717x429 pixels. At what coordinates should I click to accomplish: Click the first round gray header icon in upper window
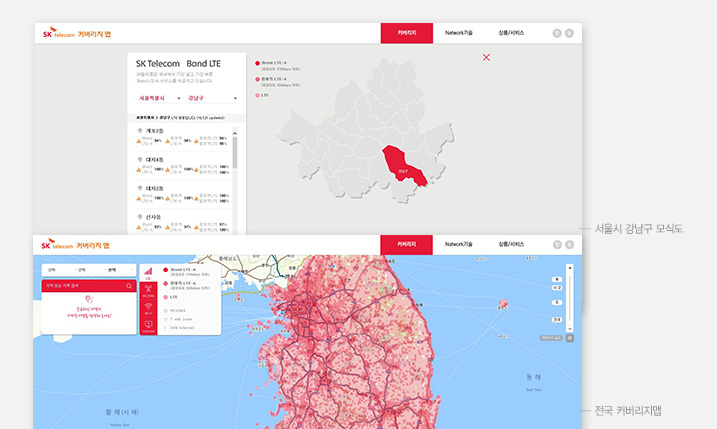[x=556, y=33]
